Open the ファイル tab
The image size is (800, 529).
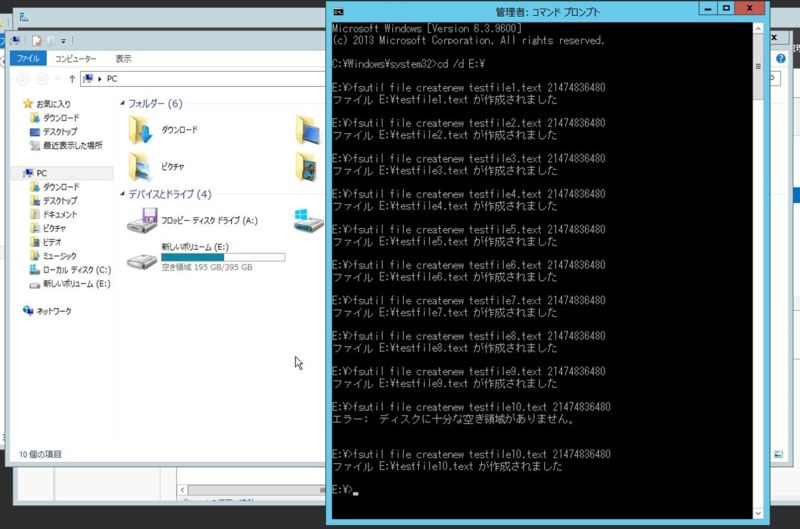pyautogui.click(x=27, y=59)
